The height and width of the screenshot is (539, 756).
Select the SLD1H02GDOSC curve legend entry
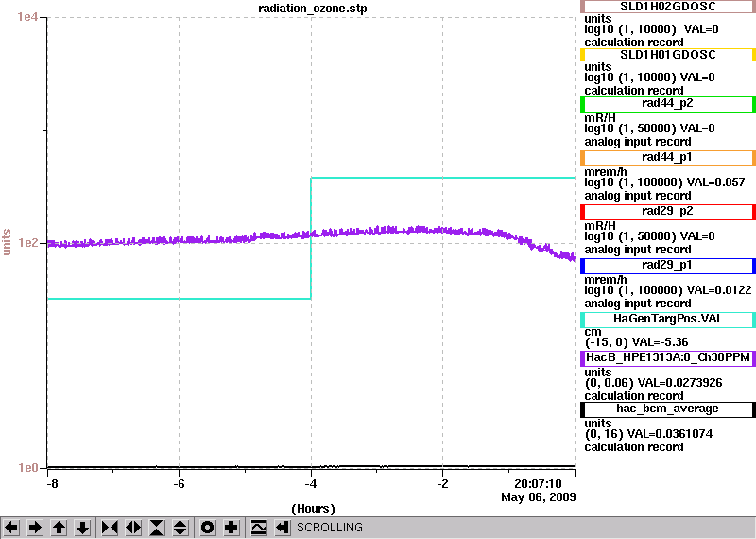tap(668, 7)
